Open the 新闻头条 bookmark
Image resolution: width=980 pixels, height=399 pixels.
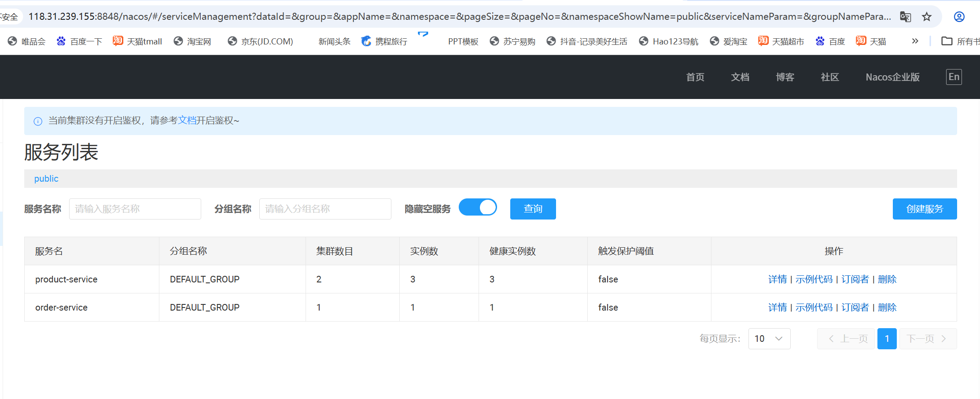pos(335,41)
